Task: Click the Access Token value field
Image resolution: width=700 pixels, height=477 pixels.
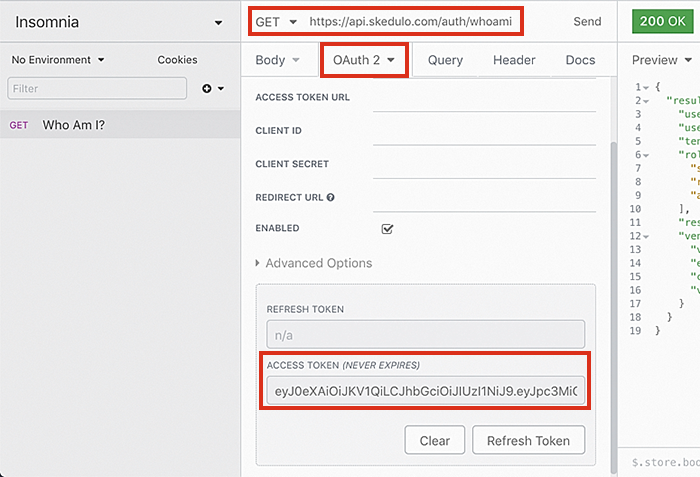Action: [425, 391]
